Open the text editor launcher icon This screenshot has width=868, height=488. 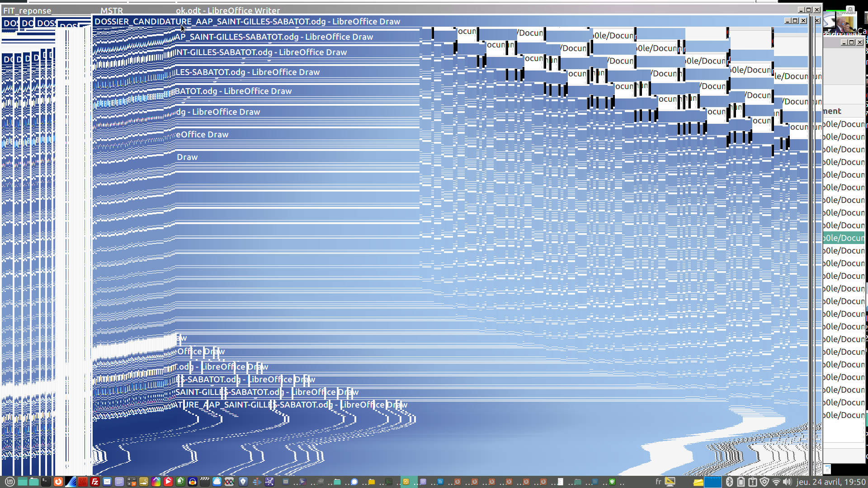coord(119,482)
